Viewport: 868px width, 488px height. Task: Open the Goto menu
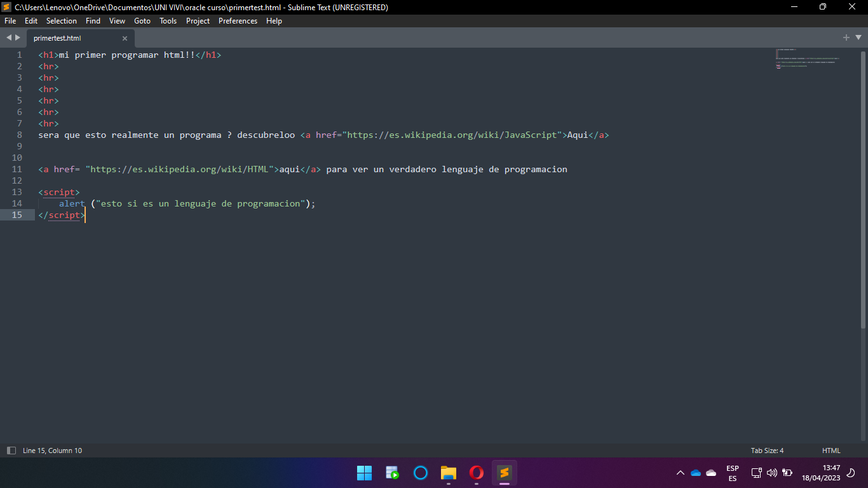tap(142, 21)
